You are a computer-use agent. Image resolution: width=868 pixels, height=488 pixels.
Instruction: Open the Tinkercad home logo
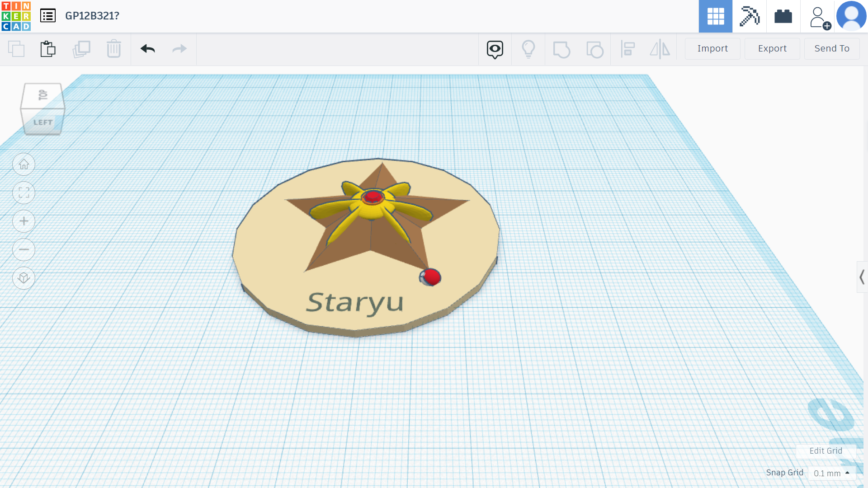click(x=16, y=16)
